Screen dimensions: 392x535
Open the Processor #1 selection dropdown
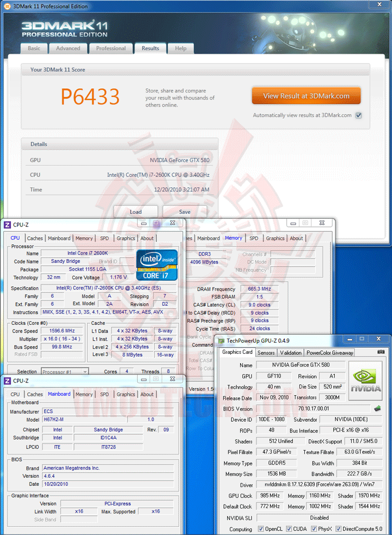65,372
